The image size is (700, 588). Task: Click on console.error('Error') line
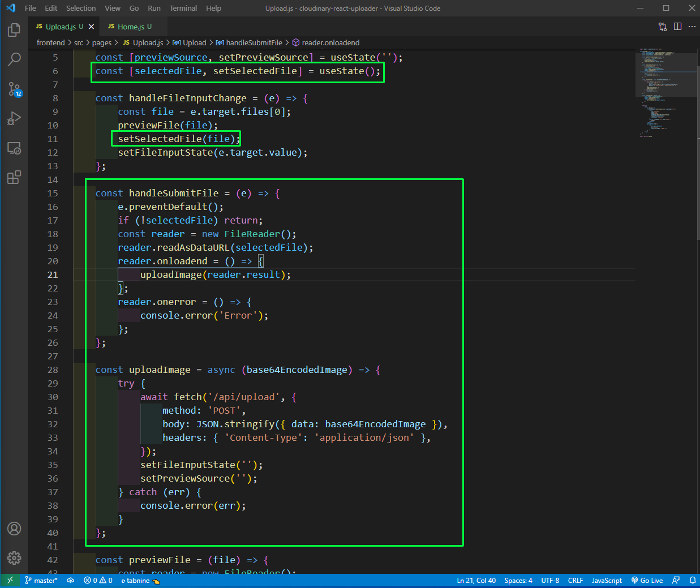[x=204, y=315]
